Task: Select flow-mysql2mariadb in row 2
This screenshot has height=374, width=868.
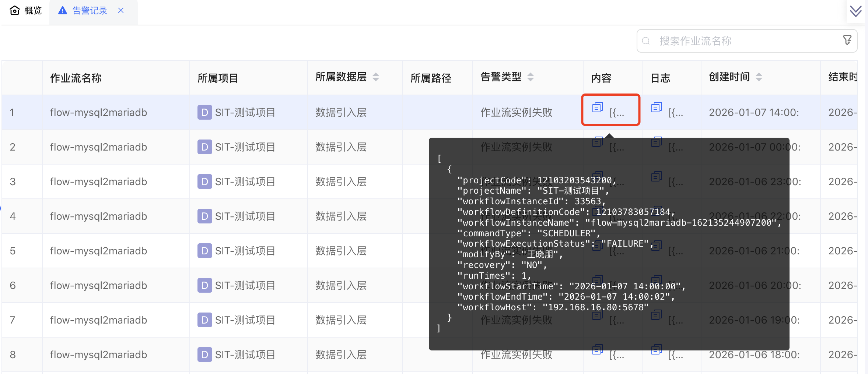Action: 98,147
